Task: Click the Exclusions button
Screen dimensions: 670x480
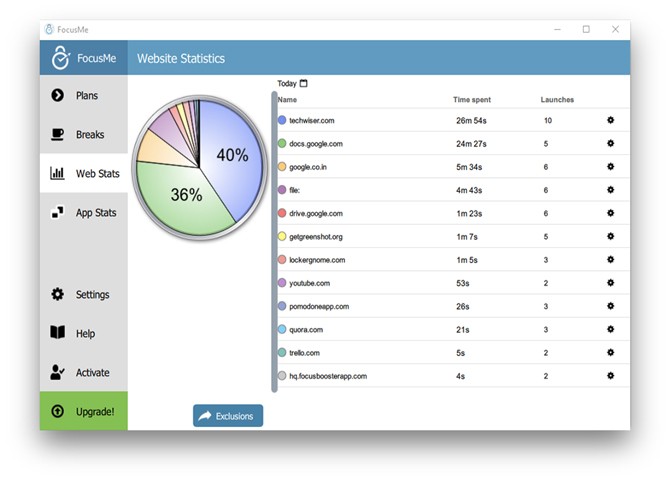Action: pos(228,415)
